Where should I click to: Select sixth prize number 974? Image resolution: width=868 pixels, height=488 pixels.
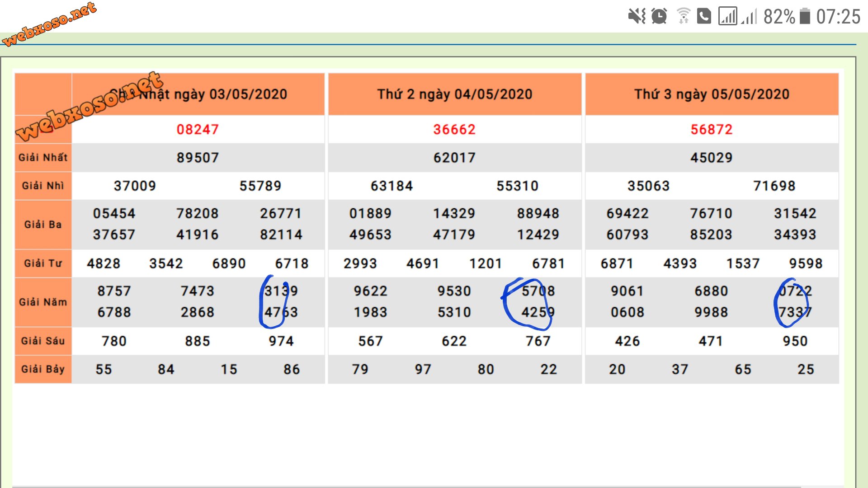pos(281,341)
